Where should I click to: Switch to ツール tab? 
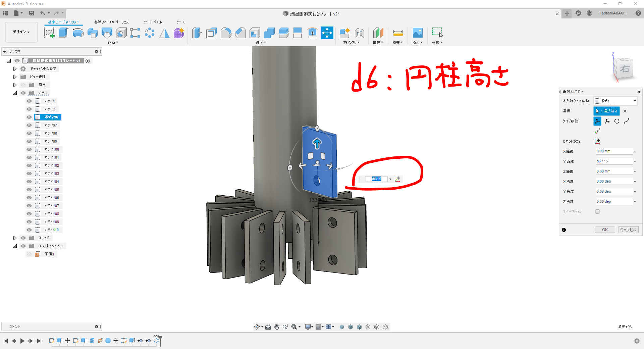click(181, 22)
